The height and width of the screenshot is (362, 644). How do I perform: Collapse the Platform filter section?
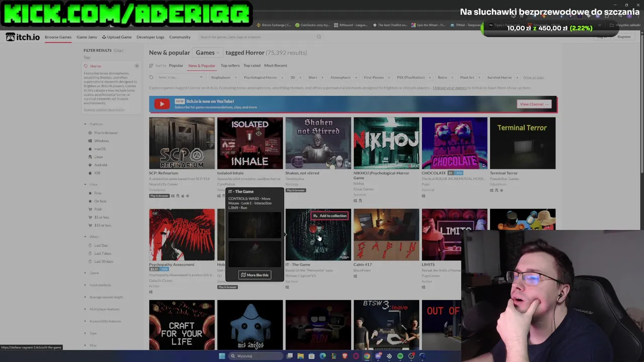pyautogui.click(x=94, y=124)
